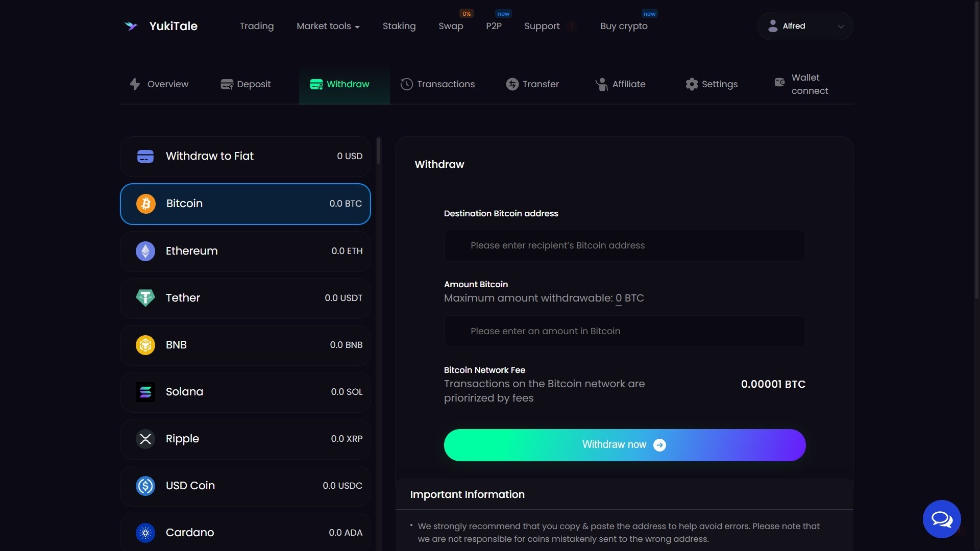
Task: Click the Cardano coin icon
Action: (x=145, y=533)
